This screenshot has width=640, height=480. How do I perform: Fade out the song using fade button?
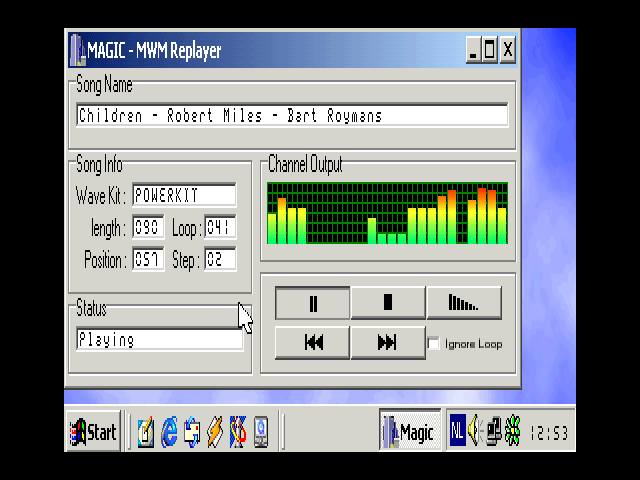(x=464, y=303)
